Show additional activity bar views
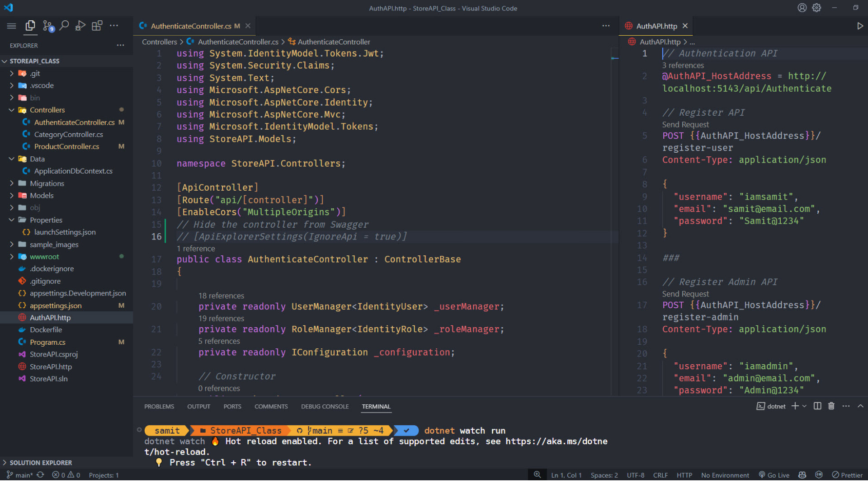The height and width of the screenshot is (488, 868). point(114,26)
